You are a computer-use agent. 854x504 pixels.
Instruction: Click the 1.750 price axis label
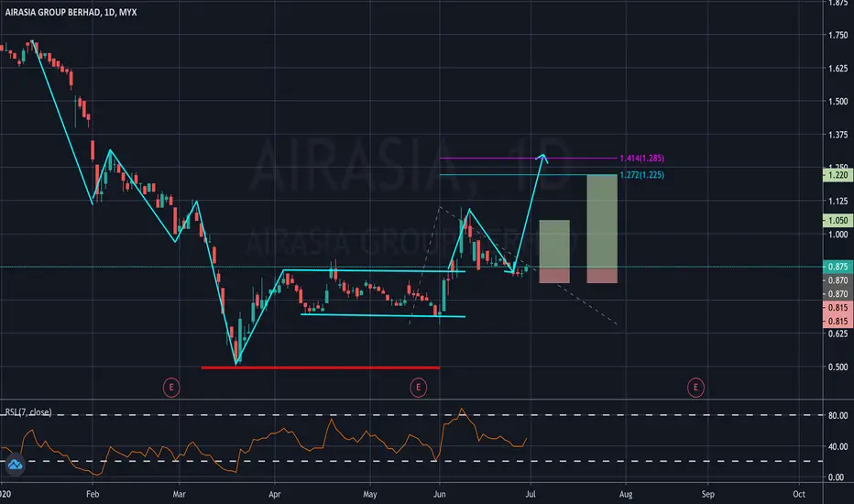838,35
